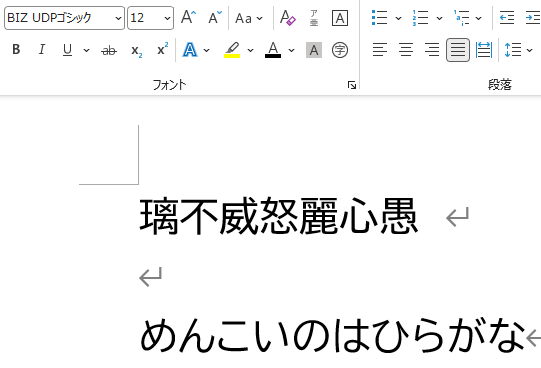The width and height of the screenshot is (541, 368).
Task: Toggle italic formatting
Action: click(x=42, y=50)
